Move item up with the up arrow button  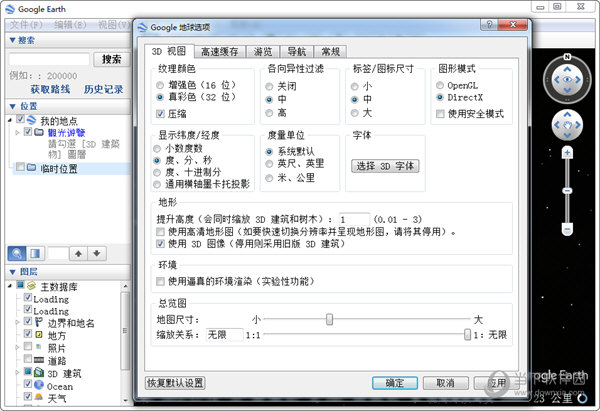click(x=78, y=253)
